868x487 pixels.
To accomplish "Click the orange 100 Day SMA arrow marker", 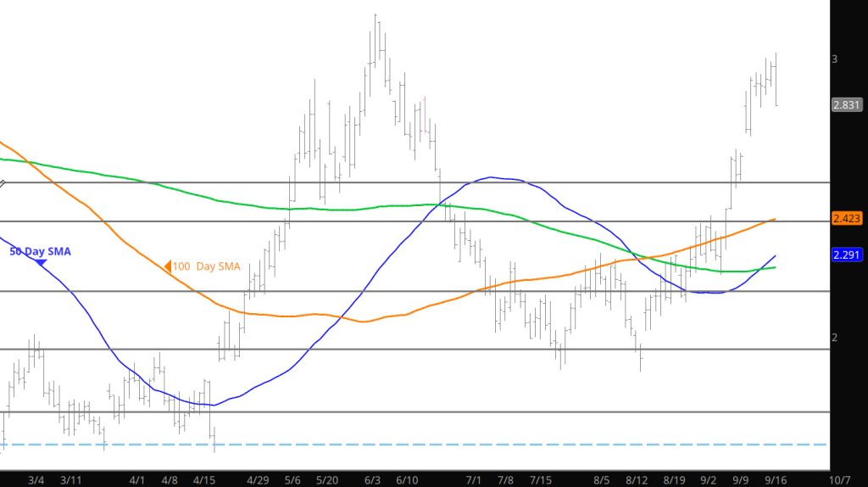I will pyautogui.click(x=167, y=266).
